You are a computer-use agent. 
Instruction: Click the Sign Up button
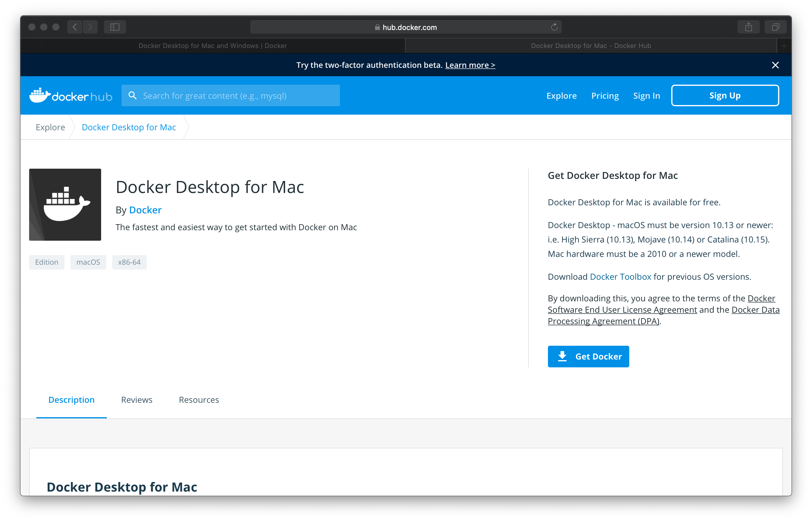point(725,96)
